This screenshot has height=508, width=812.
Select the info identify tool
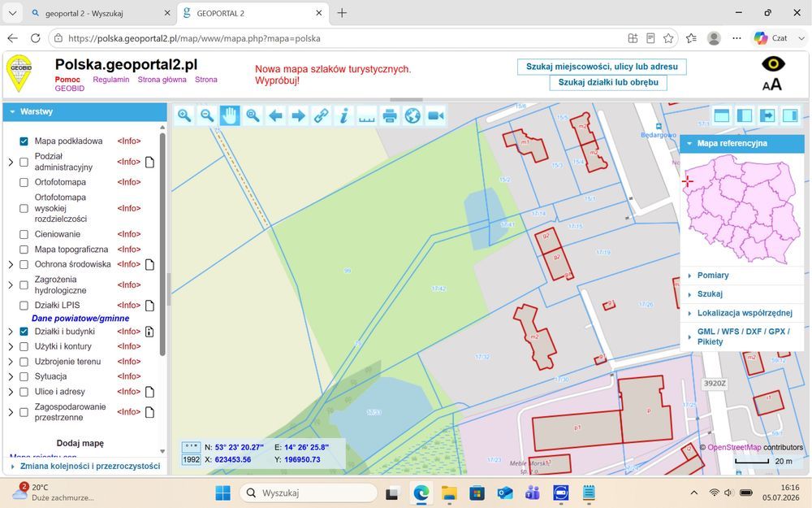click(343, 115)
